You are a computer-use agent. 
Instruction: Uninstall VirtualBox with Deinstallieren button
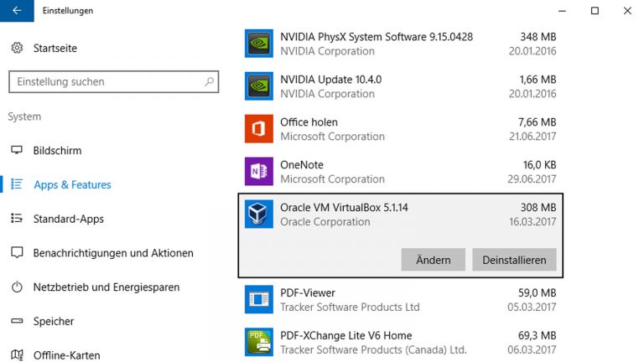(x=514, y=260)
